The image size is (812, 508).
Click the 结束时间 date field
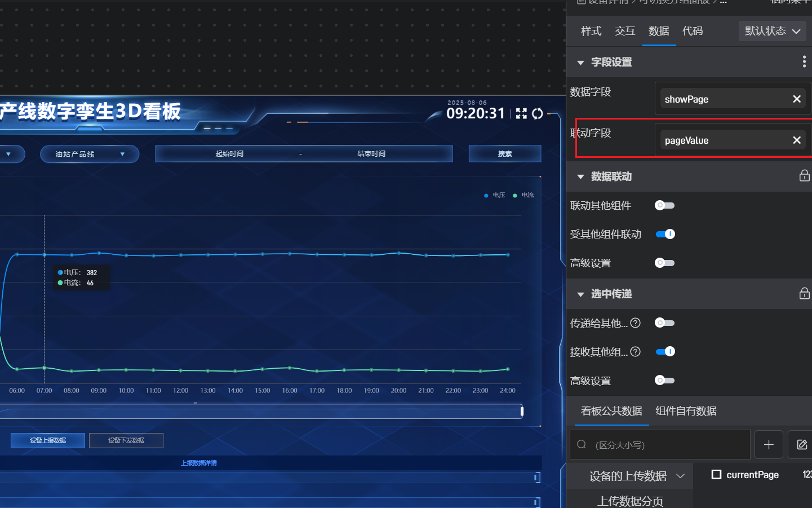371,154
